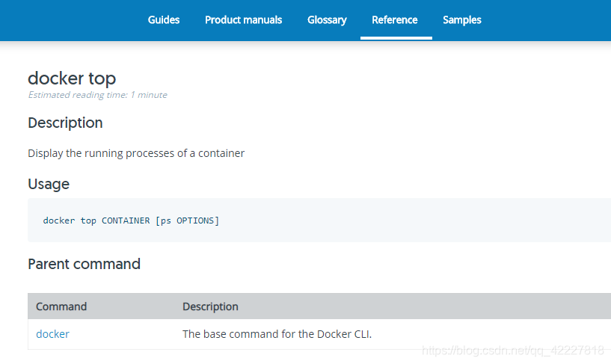Screen dimensions: 611x364
Task: Select the Reference tab
Action: click(395, 20)
